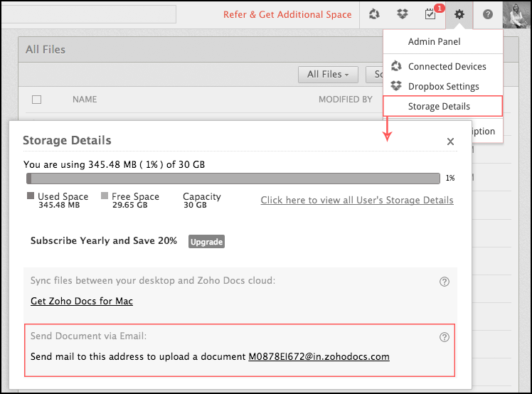Click the M0878EI672@in.zohodocs.com email address
532x394 pixels.
tap(319, 357)
